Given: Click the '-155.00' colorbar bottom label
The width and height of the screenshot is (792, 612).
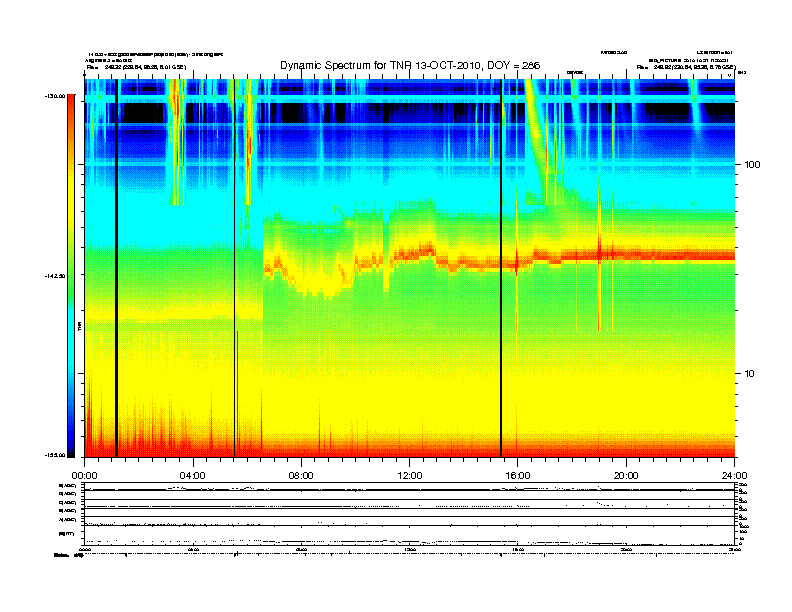Looking at the screenshot, I should (57, 455).
